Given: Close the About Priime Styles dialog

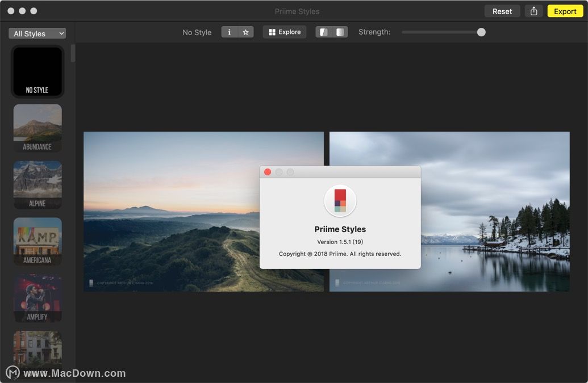Looking at the screenshot, I should click(x=268, y=172).
